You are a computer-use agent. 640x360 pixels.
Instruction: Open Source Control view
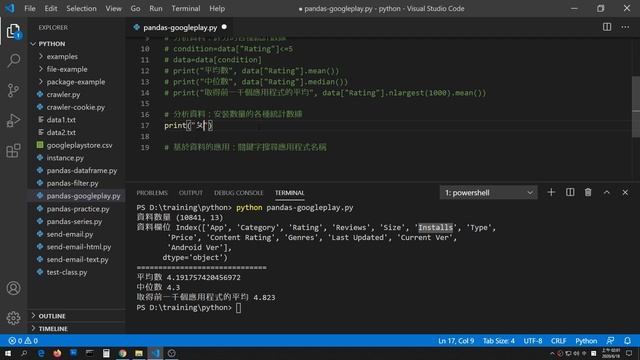tap(13, 90)
